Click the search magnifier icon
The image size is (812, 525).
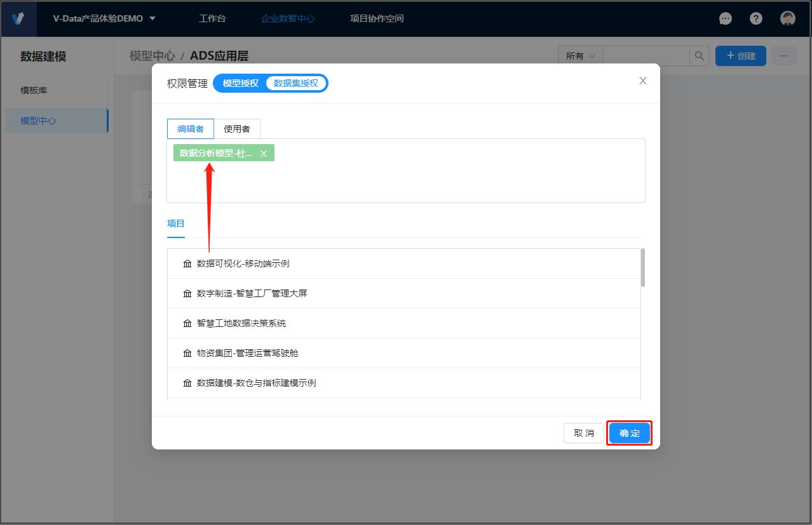pyautogui.click(x=699, y=56)
